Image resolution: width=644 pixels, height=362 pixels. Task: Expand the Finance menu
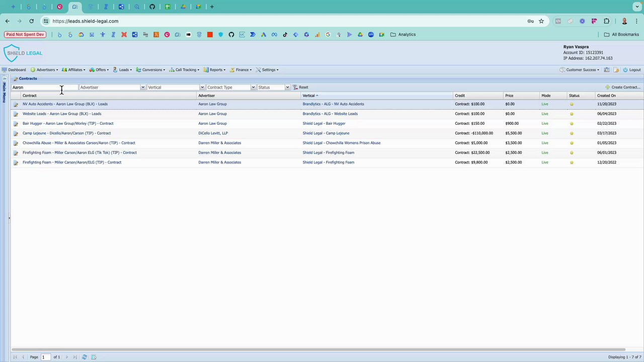(x=239, y=70)
